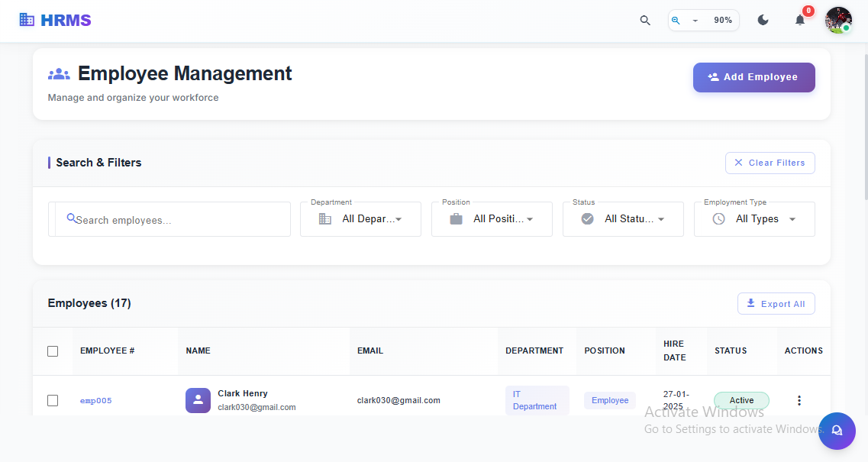Open the chat support floating button
The image size is (868, 462).
(837, 431)
